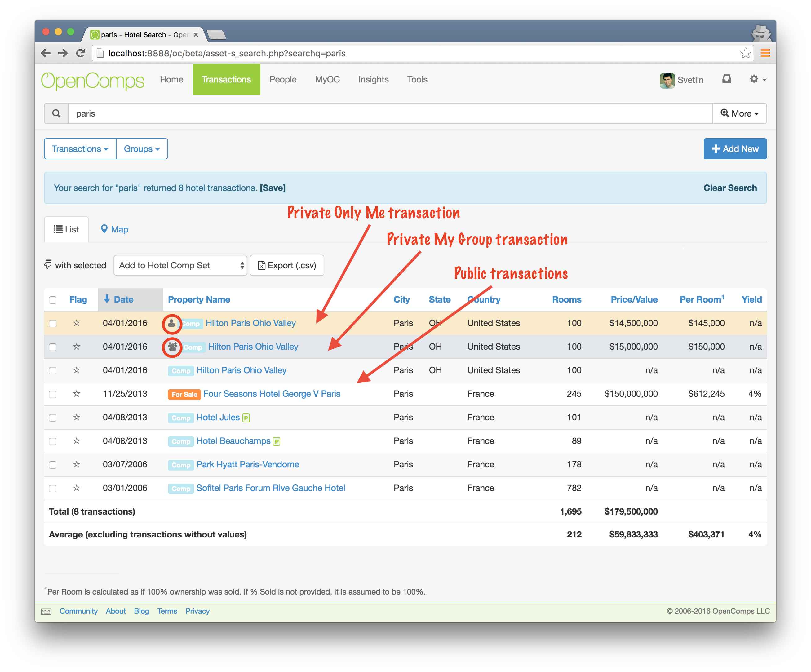This screenshot has height=672, width=811.
Task: Check the Hotel Beauchamps row checkbox
Action: coord(53,441)
